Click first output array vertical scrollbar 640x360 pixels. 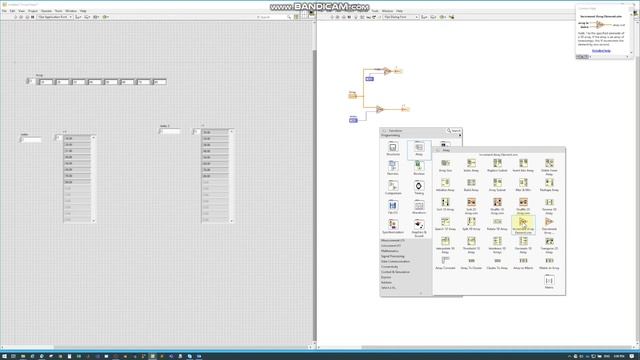93,179
